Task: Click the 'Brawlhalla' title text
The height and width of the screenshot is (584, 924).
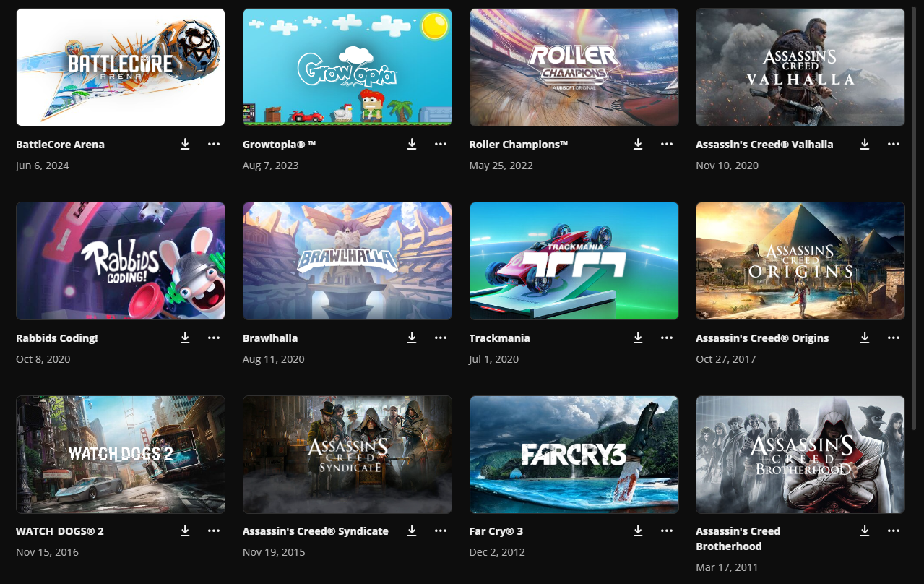Action: 270,338
